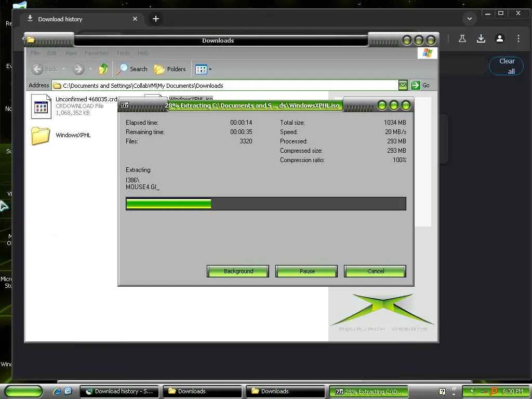Click the Total size value 1034 MB
This screenshot has width=532, height=399.
coord(395,123)
